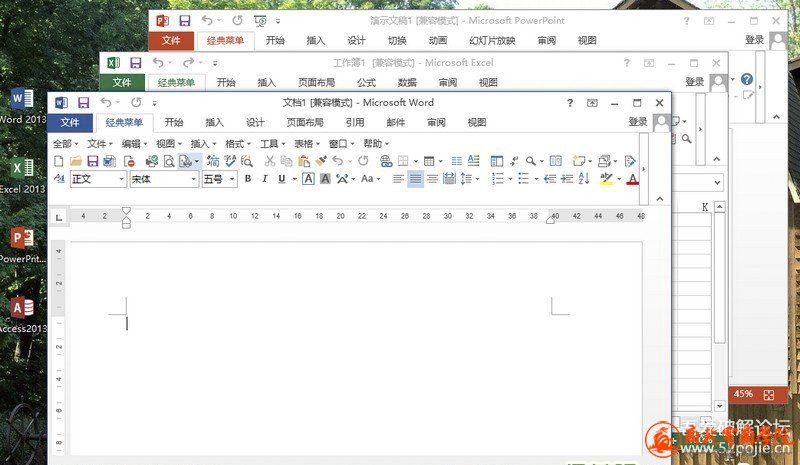This screenshot has width=800, height=465.
Task: Click the Insert Table grid icon
Action: tap(429, 161)
